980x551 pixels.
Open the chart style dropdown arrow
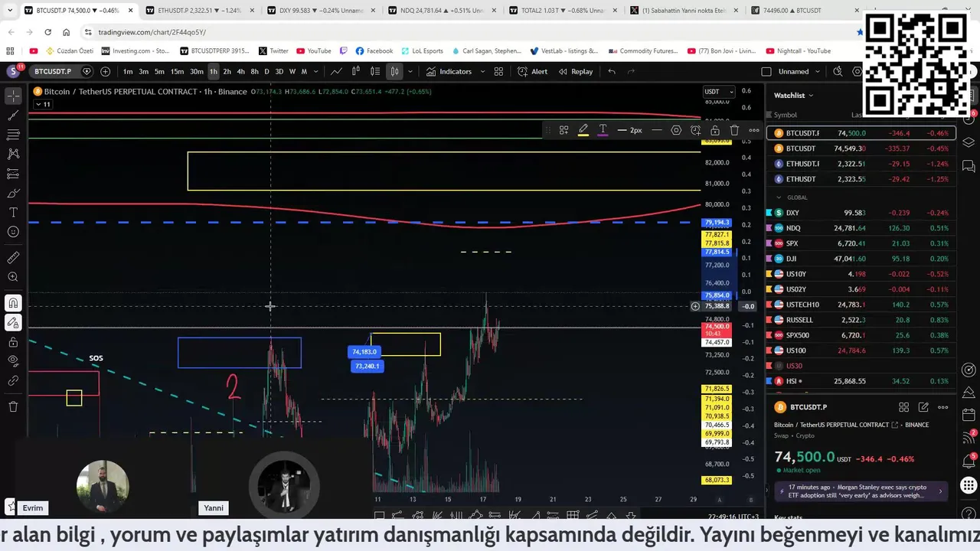coord(410,71)
